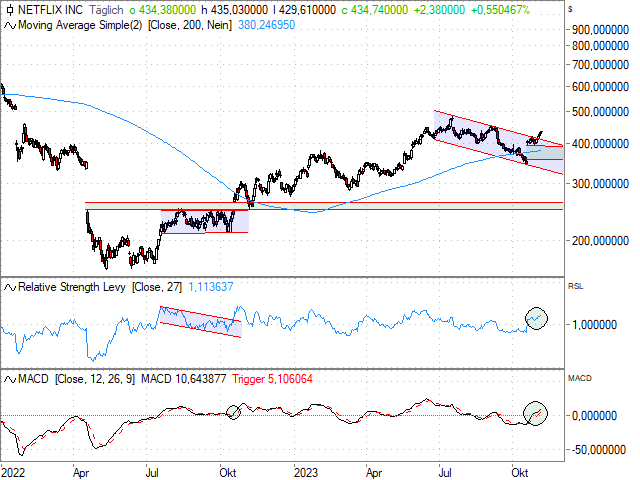Screen dimensions: 640x480
Task: Click the descending channel on the RSL panel
Action: (200, 322)
